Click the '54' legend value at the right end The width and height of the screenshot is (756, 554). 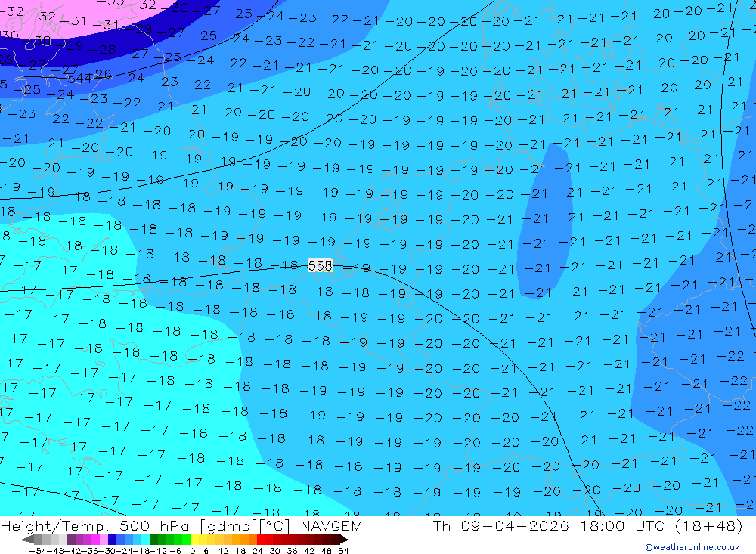pos(343,551)
